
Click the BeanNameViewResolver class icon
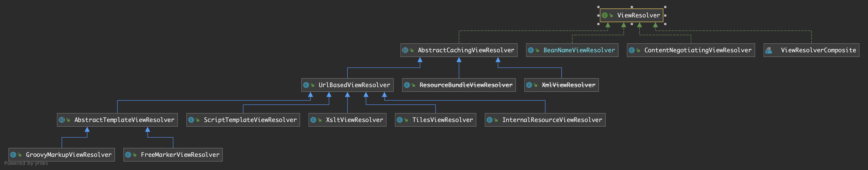tap(531, 50)
